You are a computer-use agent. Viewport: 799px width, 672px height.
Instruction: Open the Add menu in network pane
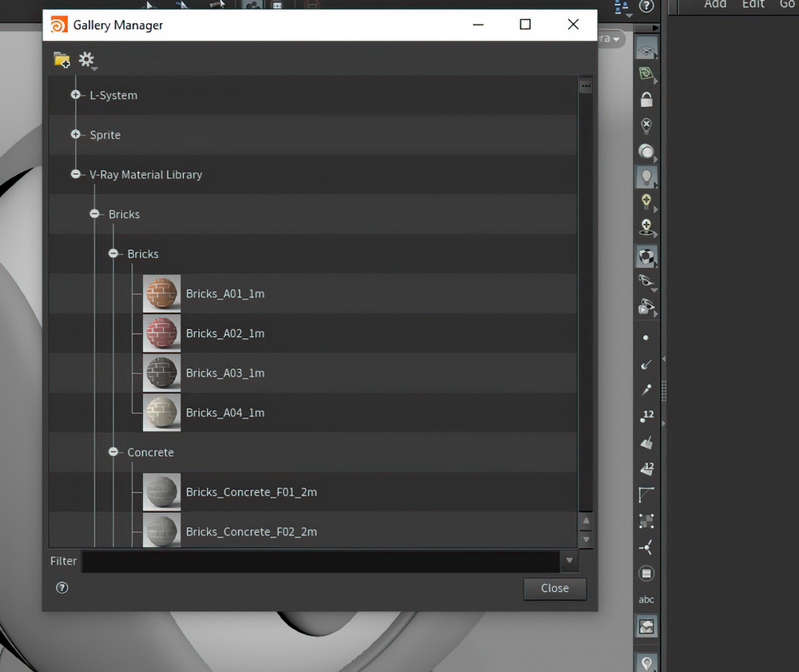coord(715,5)
